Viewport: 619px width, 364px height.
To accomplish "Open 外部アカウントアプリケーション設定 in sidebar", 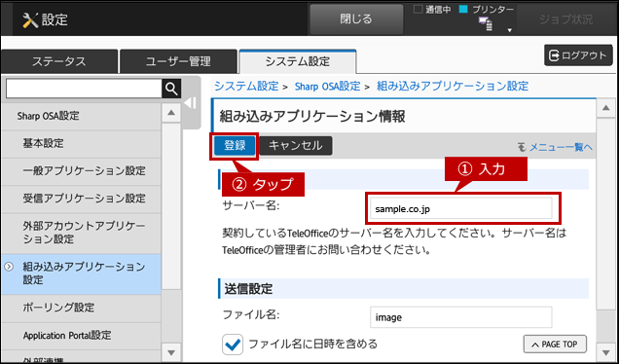I will click(81, 233).
